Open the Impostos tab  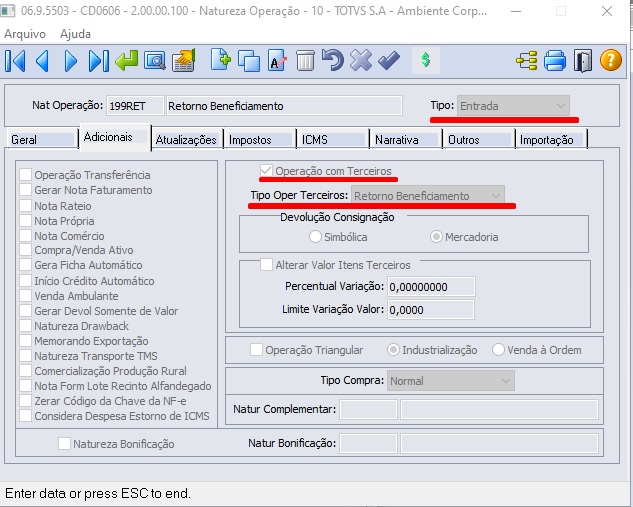pos(260,140)
